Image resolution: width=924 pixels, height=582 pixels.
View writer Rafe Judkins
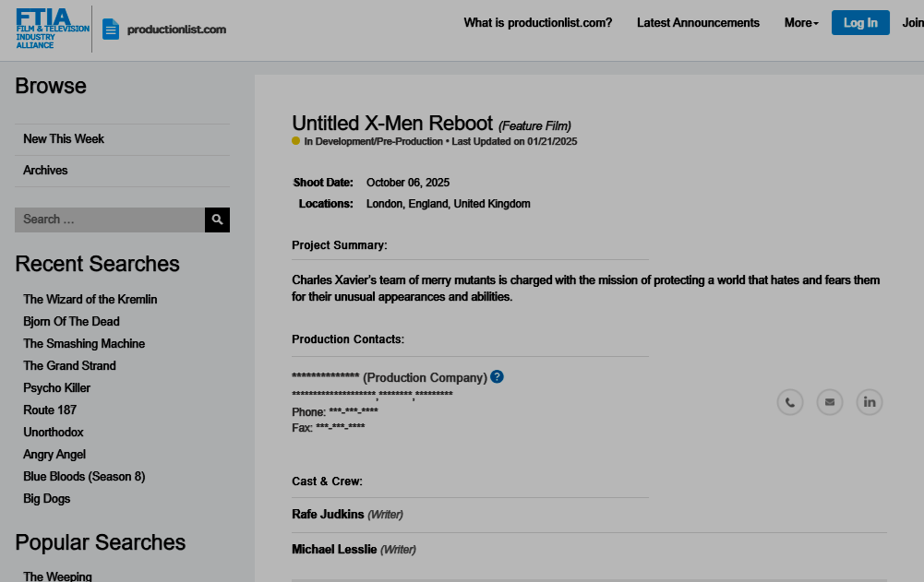(328, 515)
